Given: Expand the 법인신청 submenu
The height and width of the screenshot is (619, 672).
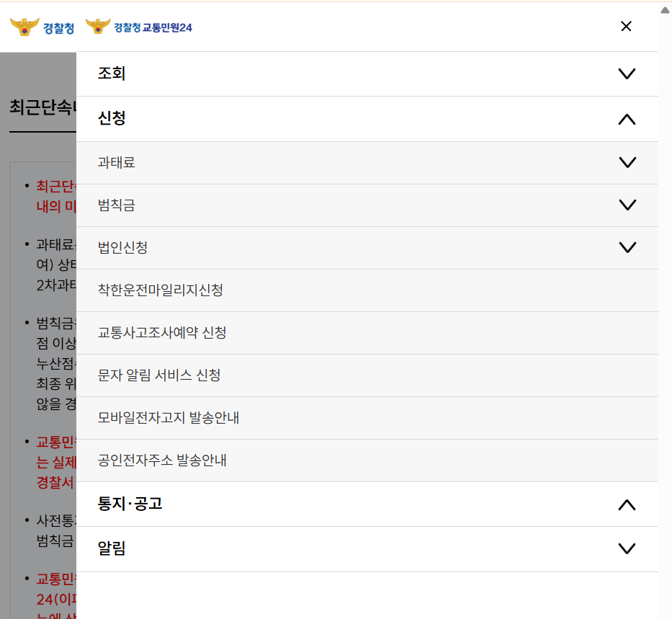Looking at the screenshot, I should 627,247.
